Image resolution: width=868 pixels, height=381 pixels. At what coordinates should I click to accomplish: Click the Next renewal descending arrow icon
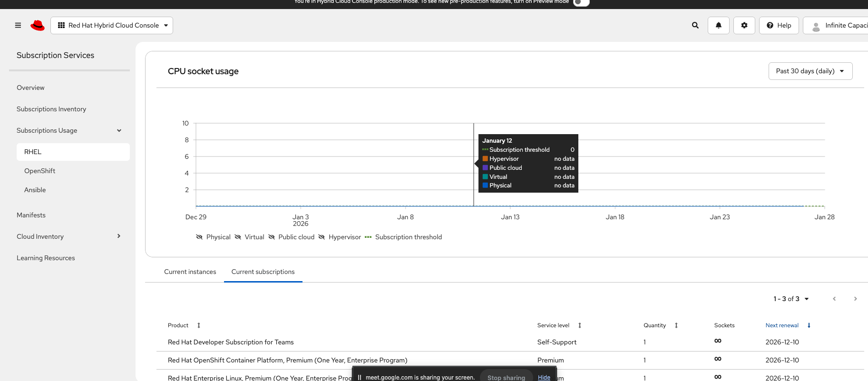809,325
